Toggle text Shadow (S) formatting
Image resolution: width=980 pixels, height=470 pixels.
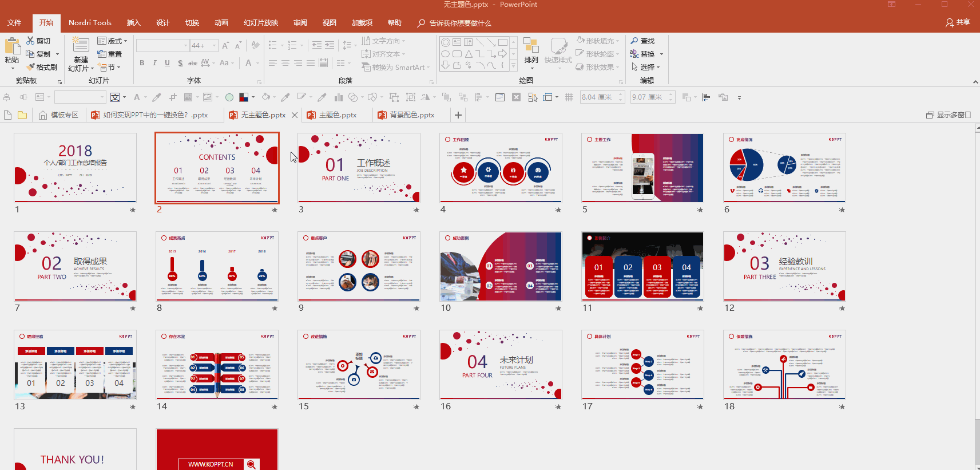point(180,63)
